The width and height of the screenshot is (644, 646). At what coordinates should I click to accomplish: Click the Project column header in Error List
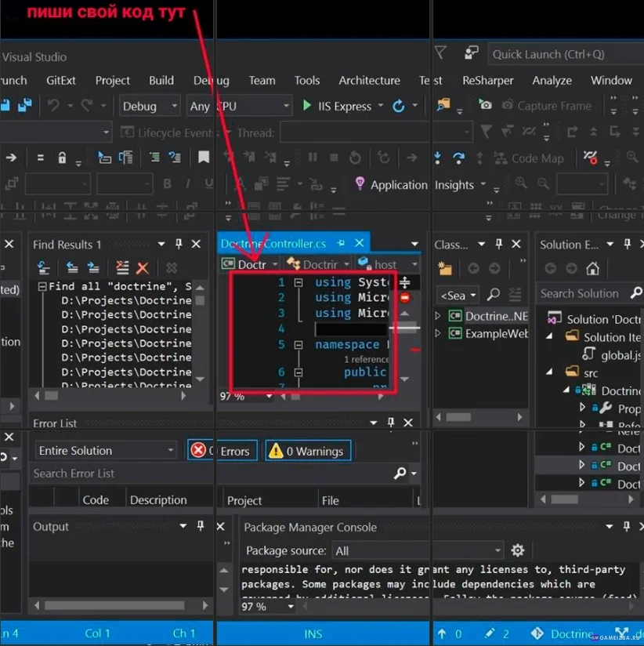click(x=244, y=500)
